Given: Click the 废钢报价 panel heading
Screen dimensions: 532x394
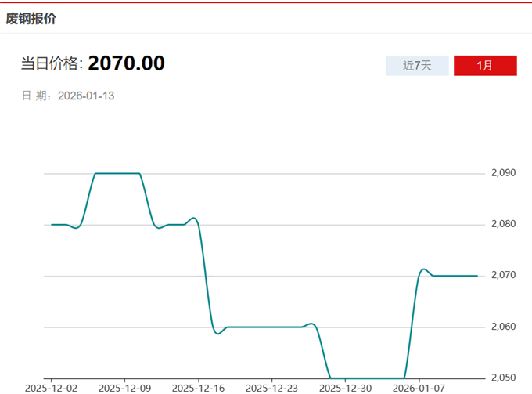Looking at the screenshot, I should coord(31,18).
